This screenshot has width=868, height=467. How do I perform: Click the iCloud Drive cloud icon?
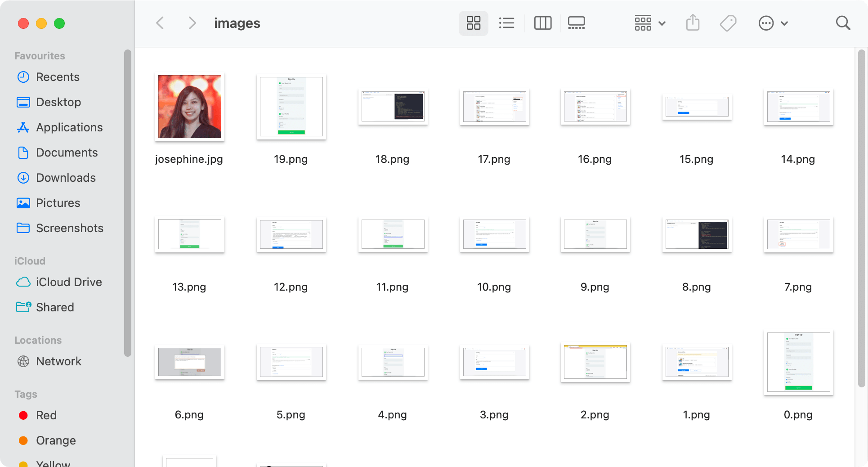click(x=23, y=282)
